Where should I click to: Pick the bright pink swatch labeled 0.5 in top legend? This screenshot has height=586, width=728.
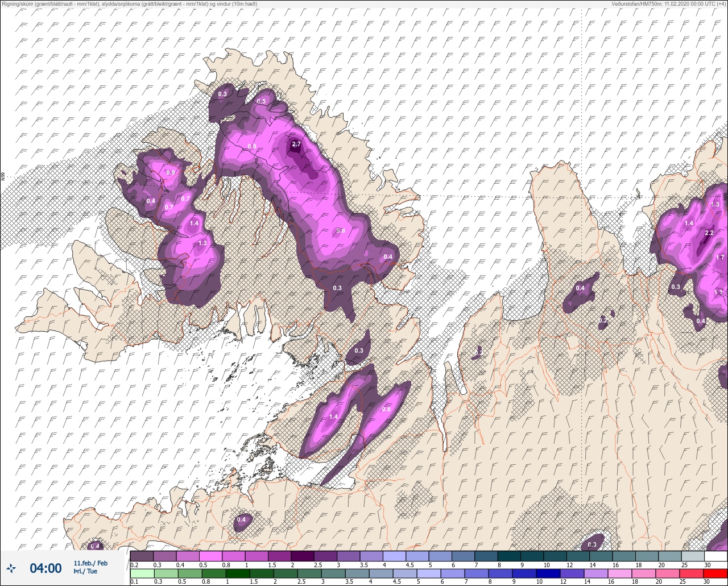(x=210, y=556)
